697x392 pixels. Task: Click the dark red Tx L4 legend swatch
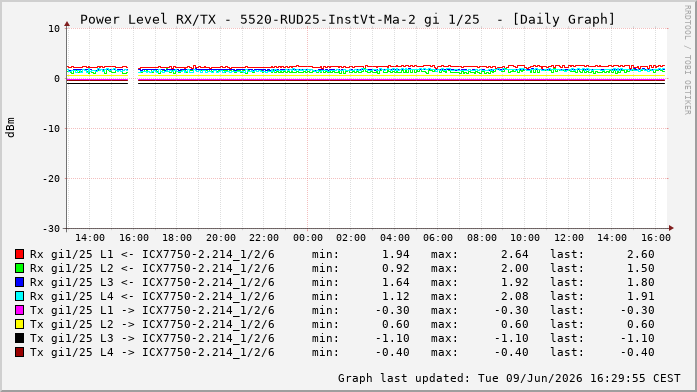[20, 352]
